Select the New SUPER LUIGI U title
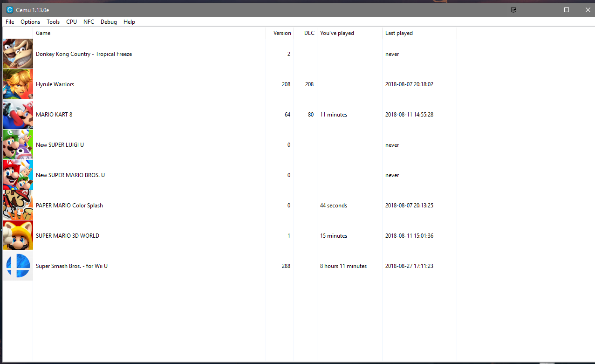The height and width of the screenshot is (364, 595). (x=60, y=145)
